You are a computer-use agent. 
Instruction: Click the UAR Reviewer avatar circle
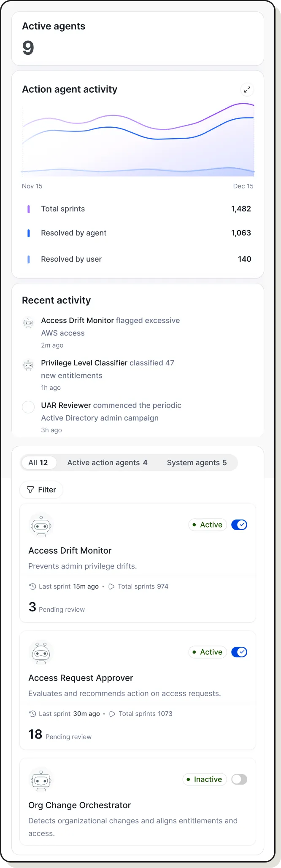[x=28, y=407]
